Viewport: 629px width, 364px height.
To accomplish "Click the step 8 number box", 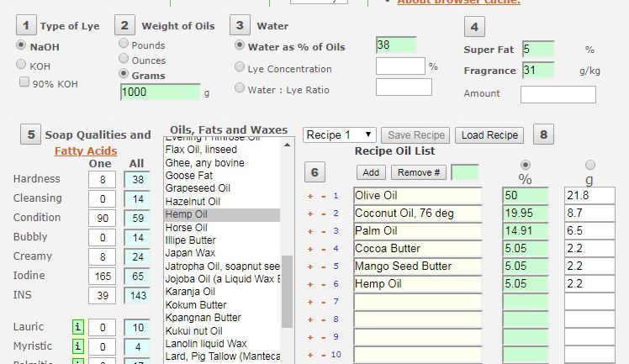I will 543,135.
